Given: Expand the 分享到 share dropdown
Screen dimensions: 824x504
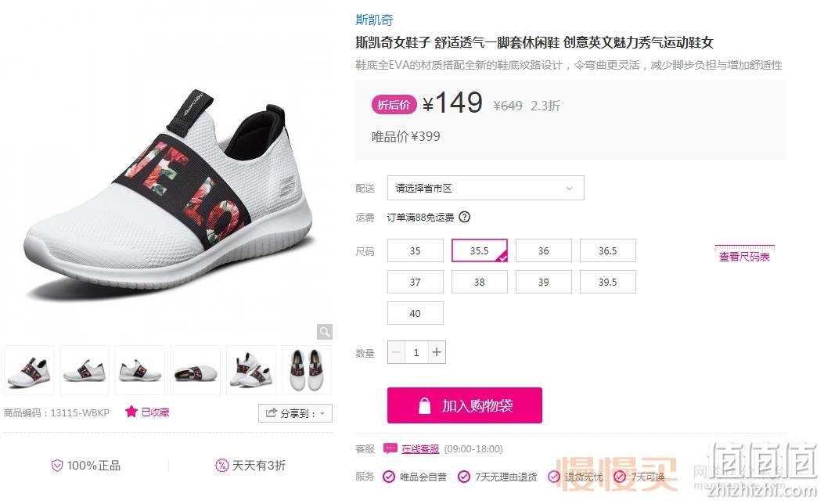Looking at the screenshot, I should (x=295, y=413).
